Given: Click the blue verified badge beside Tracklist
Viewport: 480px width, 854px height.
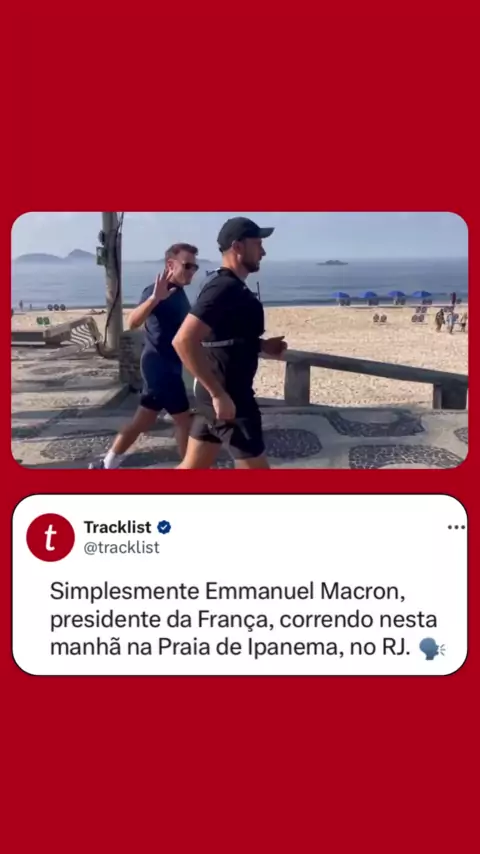Looking at the screenshot, I should point(164,527).
